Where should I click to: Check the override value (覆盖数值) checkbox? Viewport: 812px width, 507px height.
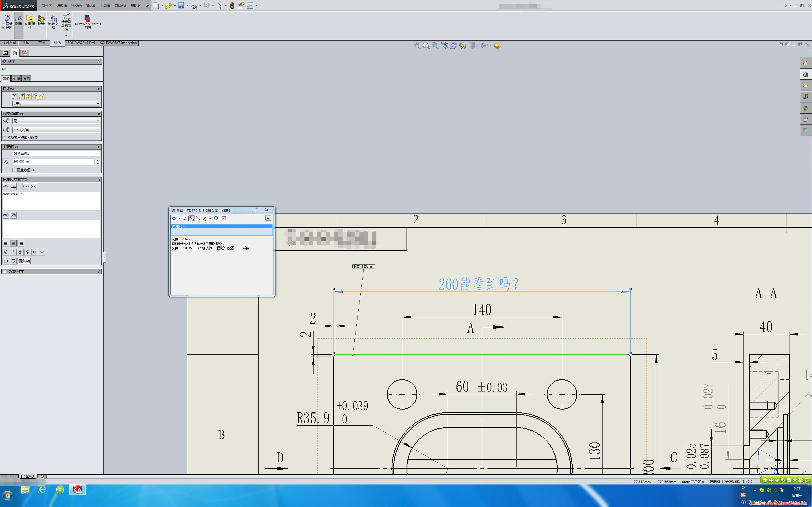(14, 170)
